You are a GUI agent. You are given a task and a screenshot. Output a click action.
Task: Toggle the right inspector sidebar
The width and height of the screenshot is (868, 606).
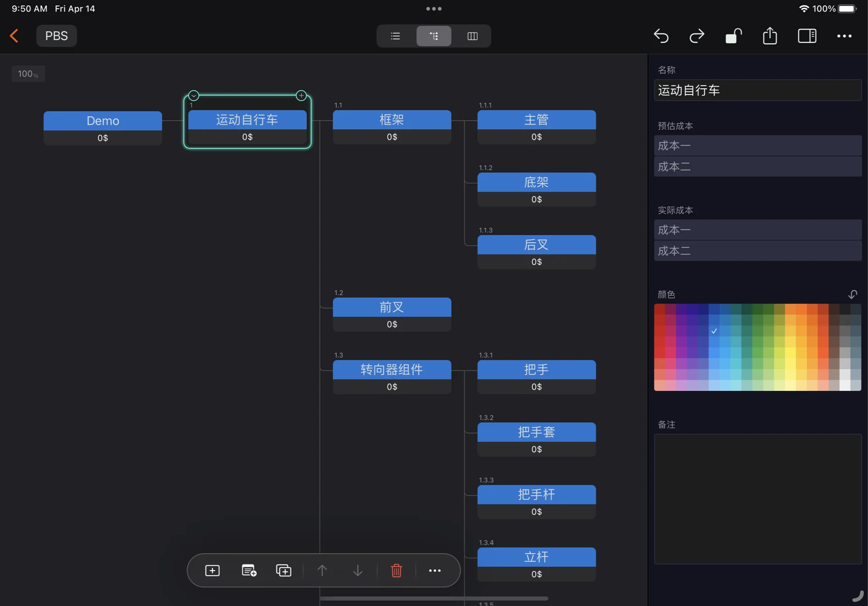(807, 36)
